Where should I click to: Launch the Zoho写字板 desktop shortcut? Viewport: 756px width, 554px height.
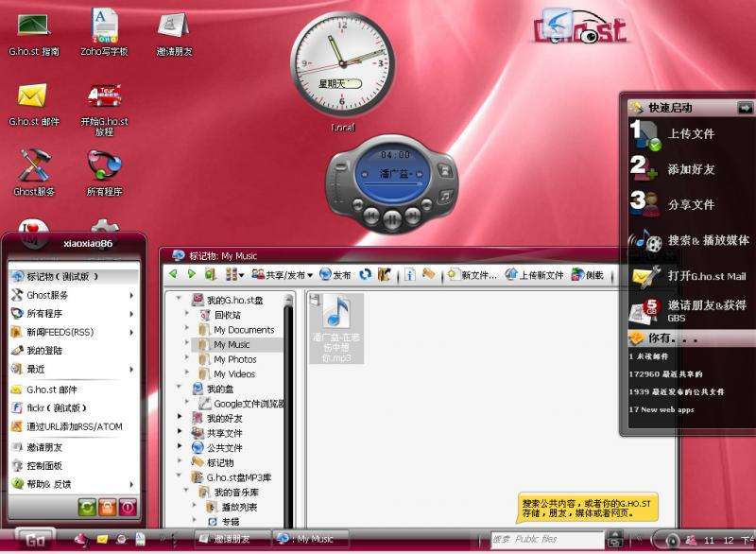pyautogui.click(x=104, y=33)
